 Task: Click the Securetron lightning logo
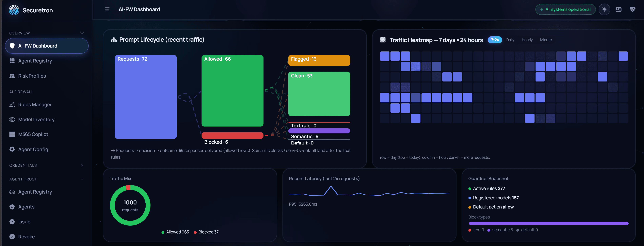(14, 10)
